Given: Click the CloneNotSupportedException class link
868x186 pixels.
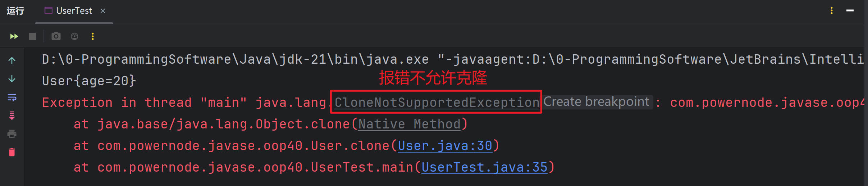Looking at the screenshot, I should pyautogui.click(x=437, y=103).
